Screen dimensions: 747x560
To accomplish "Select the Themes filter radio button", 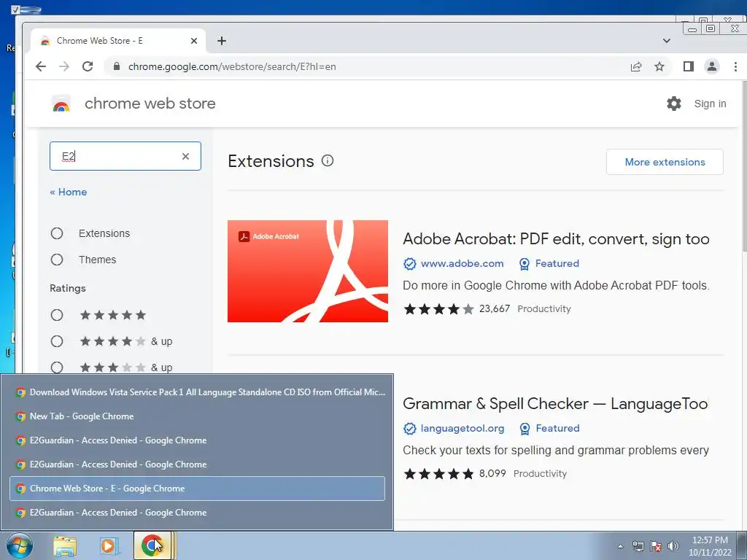I will coord(57,260).
